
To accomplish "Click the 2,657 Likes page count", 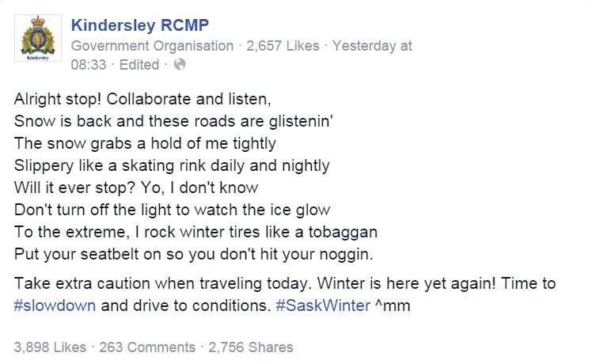I will [284, 46].
